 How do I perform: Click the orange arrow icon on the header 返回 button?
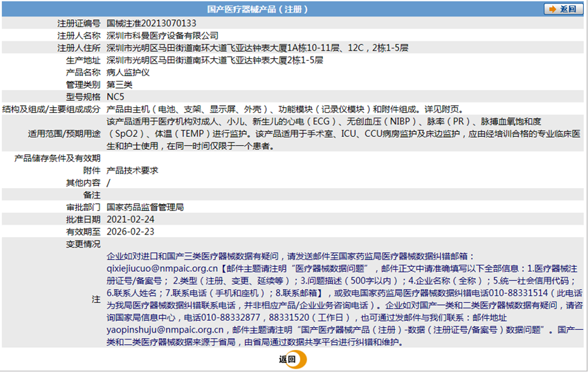(553, 9)
